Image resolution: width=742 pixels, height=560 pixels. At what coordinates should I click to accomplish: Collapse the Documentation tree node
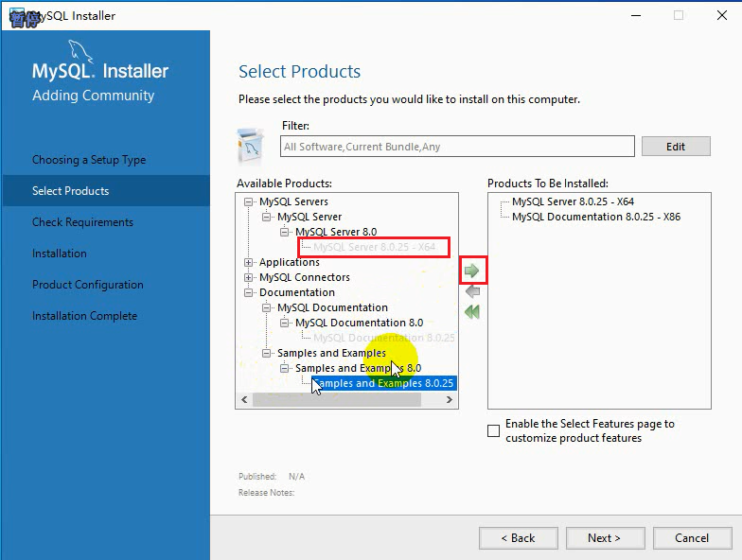point(248,293)
